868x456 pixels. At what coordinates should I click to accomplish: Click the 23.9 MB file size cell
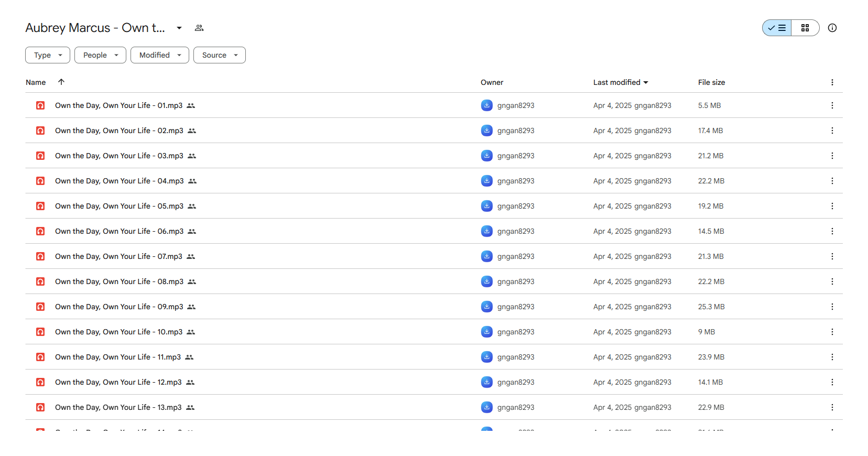[711, 357]
